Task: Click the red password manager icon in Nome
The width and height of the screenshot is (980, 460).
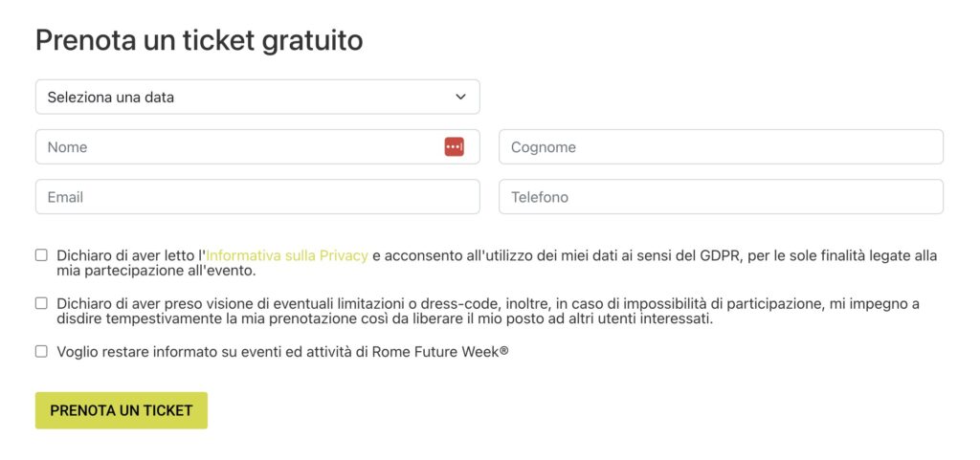Action: 455,146
